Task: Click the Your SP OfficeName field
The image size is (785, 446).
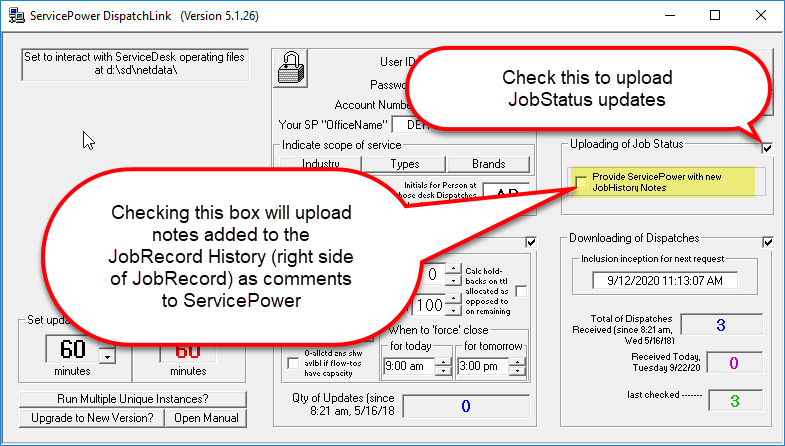Action: click(x=411, y=125)
